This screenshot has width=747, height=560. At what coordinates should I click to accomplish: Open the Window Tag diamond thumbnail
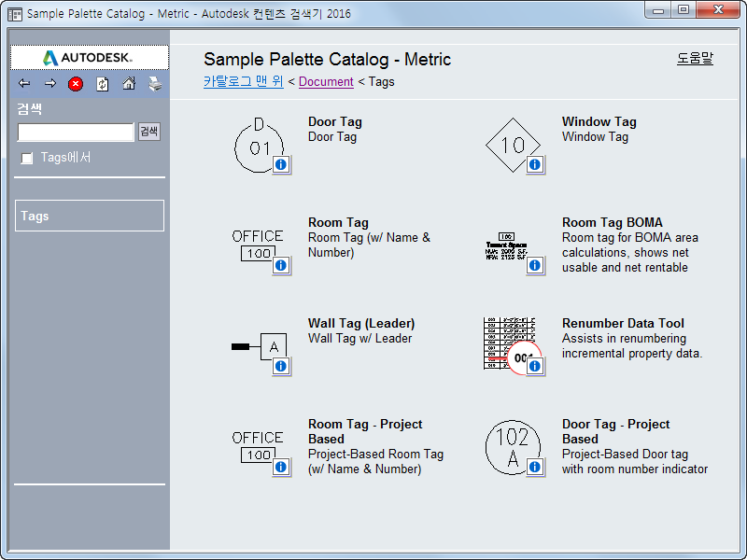[x=513, y=145]
